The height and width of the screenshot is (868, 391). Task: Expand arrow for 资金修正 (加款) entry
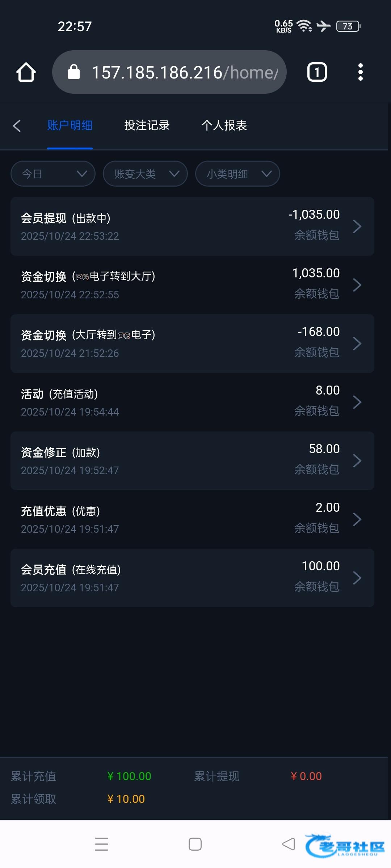click(x=357, y=461)
